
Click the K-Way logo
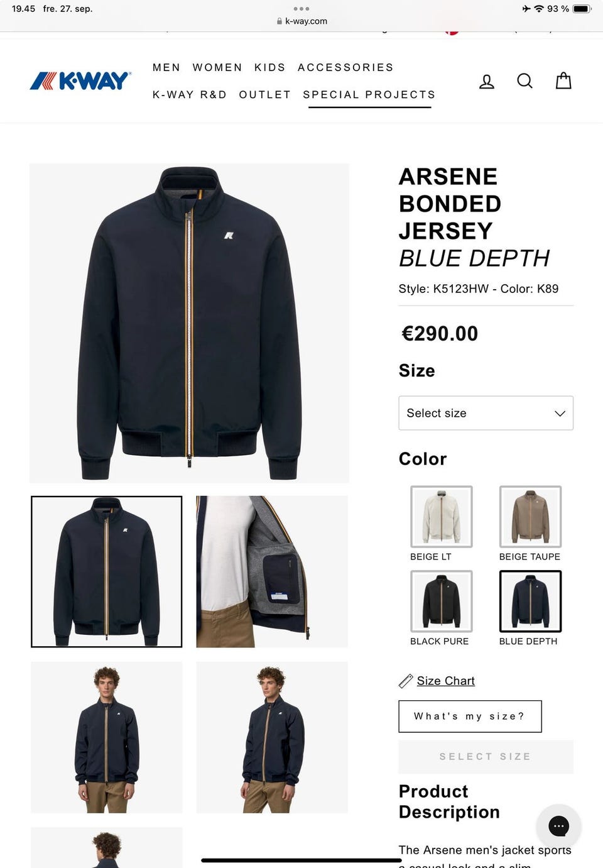click(x=80, y=80)
